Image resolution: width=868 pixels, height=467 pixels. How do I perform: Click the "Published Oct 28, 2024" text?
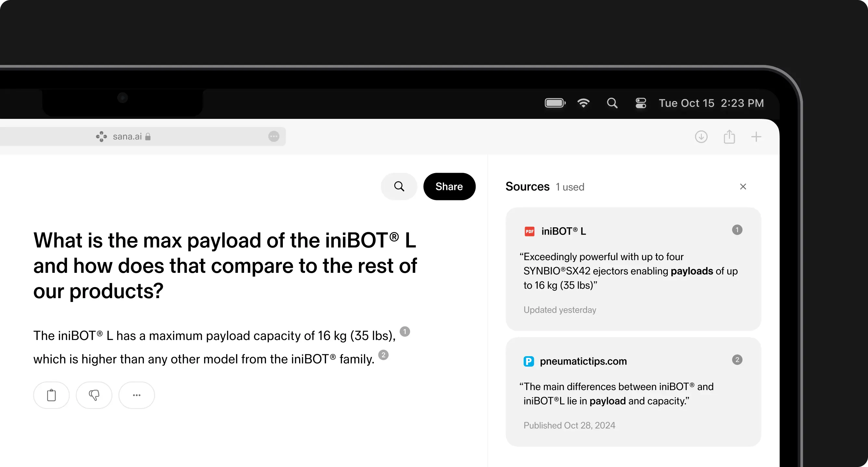pos(569,425)
